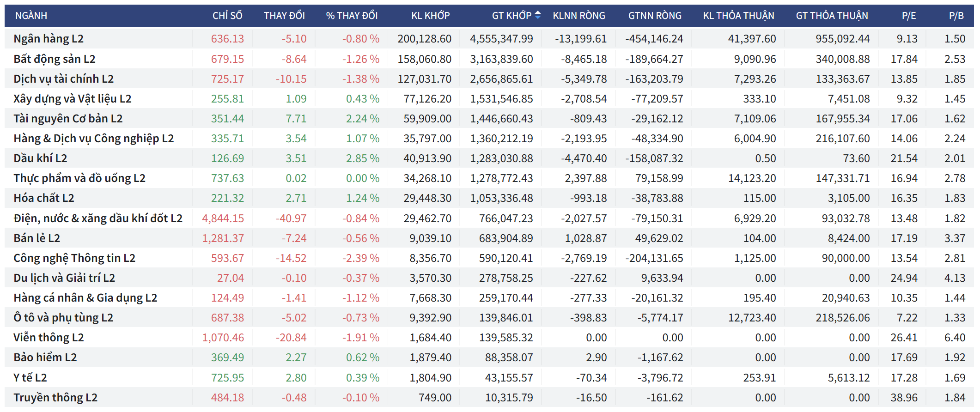Click Bán lẻ L2 index value 1,281.37
This screenshot has width=980, height=412.
coord(223,238)
